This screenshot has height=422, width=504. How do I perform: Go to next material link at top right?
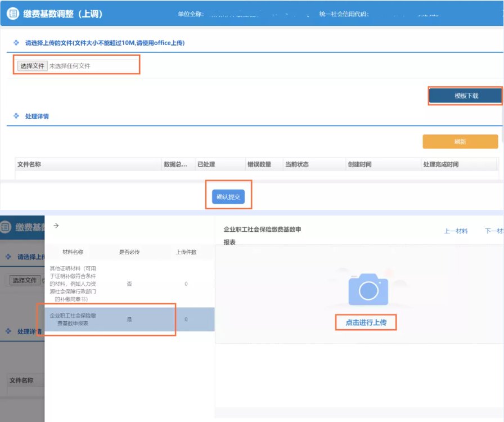(493, 231)
